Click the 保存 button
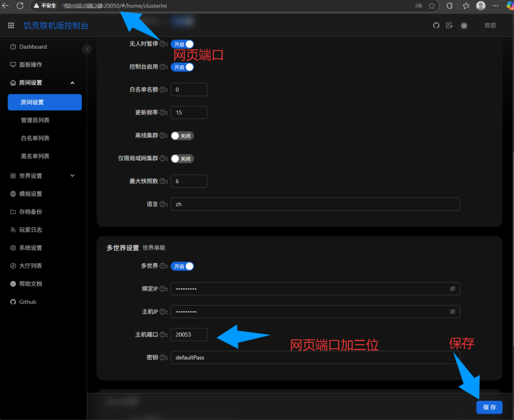The width and height of the screenshot is (514, 420). tap(489, 407)
